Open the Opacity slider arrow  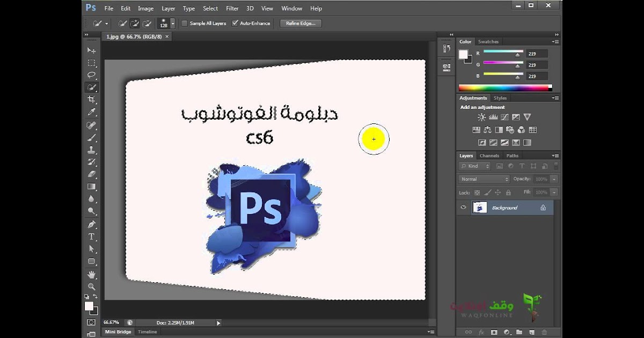pyautogui.click(x=554, y=179)
